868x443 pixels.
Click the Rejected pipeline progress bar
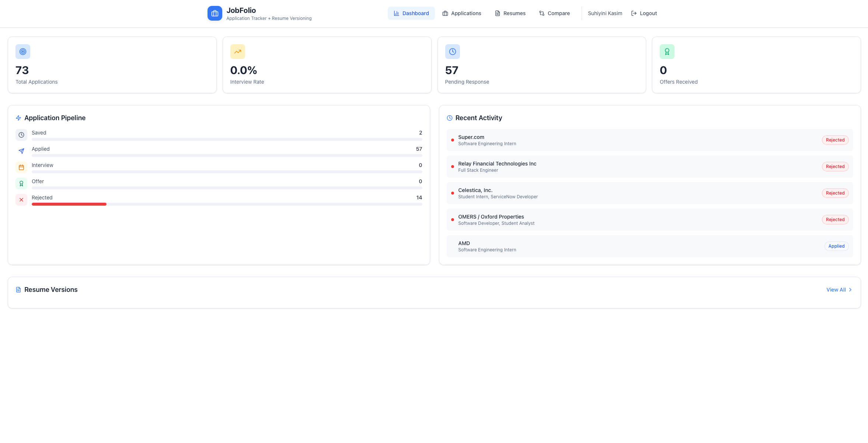click(227, 204)
